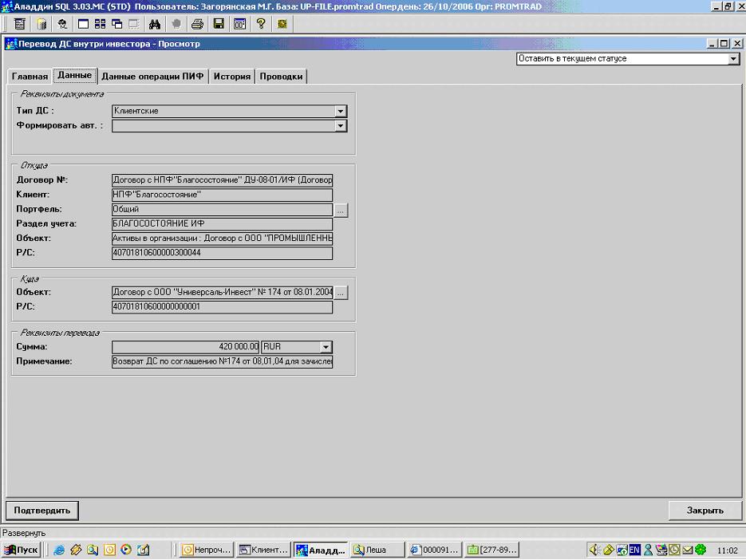Click the single window layout icon

coord(83,24)
